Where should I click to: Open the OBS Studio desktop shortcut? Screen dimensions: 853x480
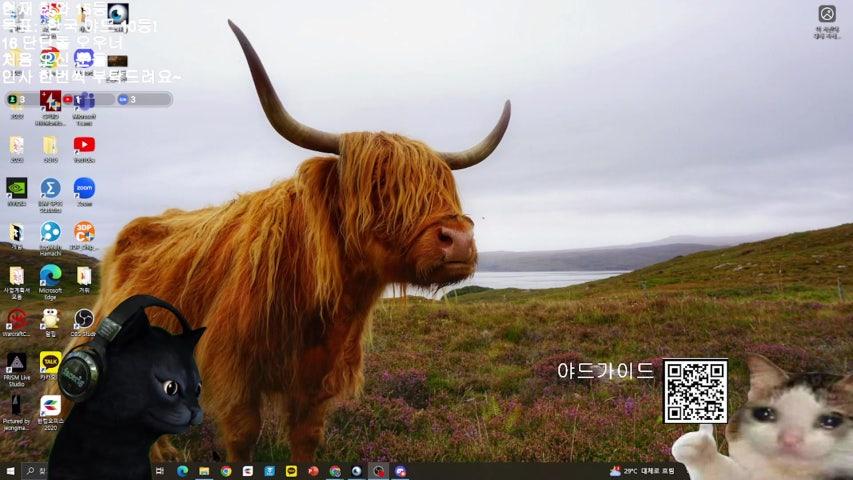pos(84,322)
